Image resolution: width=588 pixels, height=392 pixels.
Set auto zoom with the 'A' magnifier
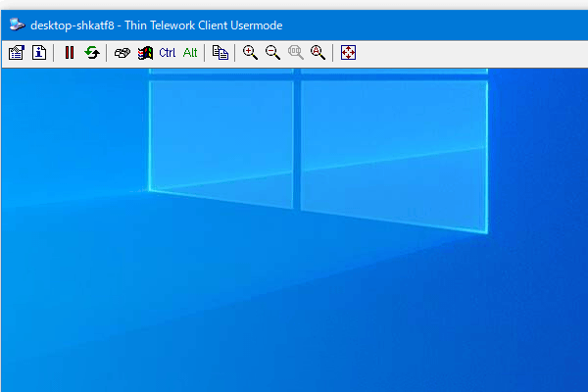coord(318,53)
